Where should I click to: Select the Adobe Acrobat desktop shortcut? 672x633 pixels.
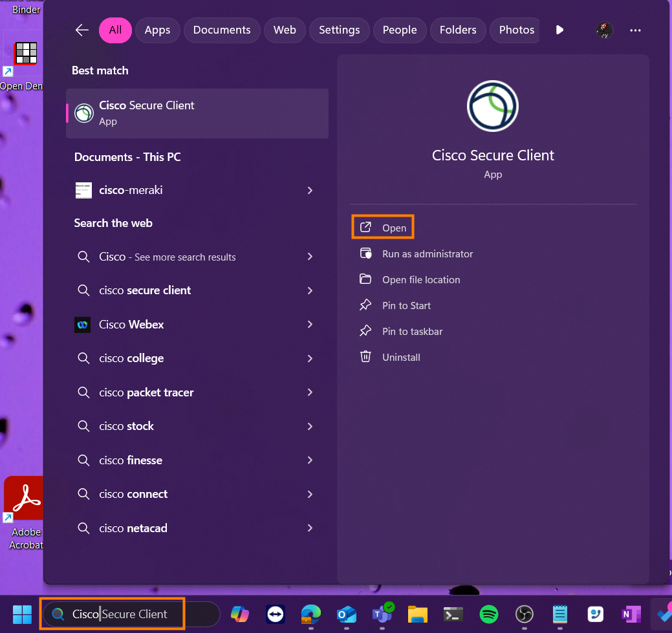click(24, 513)
